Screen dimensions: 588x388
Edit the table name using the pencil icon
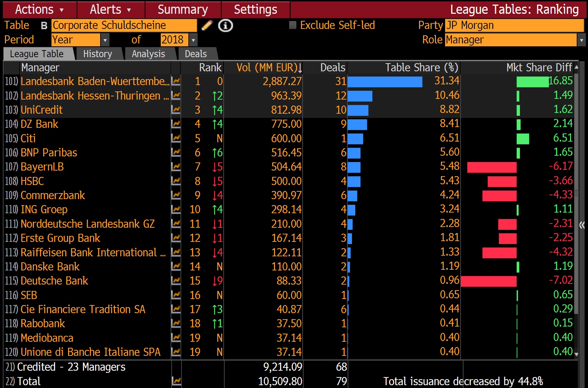coord(207,25)
